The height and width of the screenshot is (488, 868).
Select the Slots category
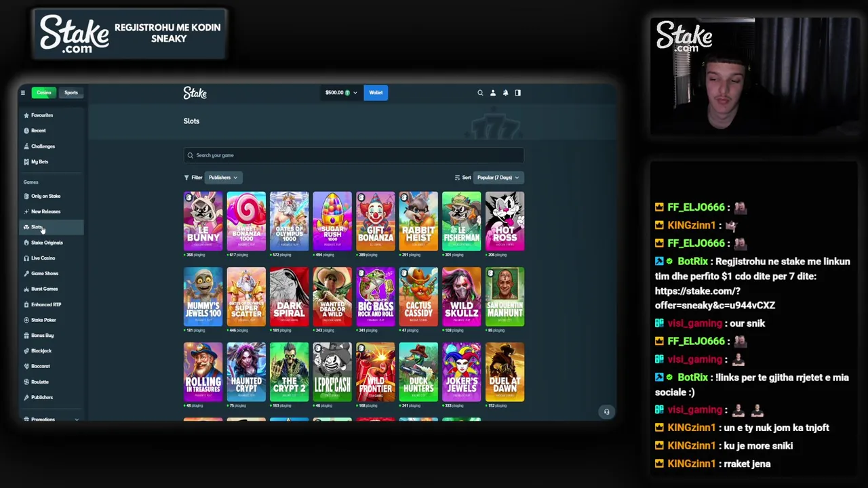click(52, 227)
